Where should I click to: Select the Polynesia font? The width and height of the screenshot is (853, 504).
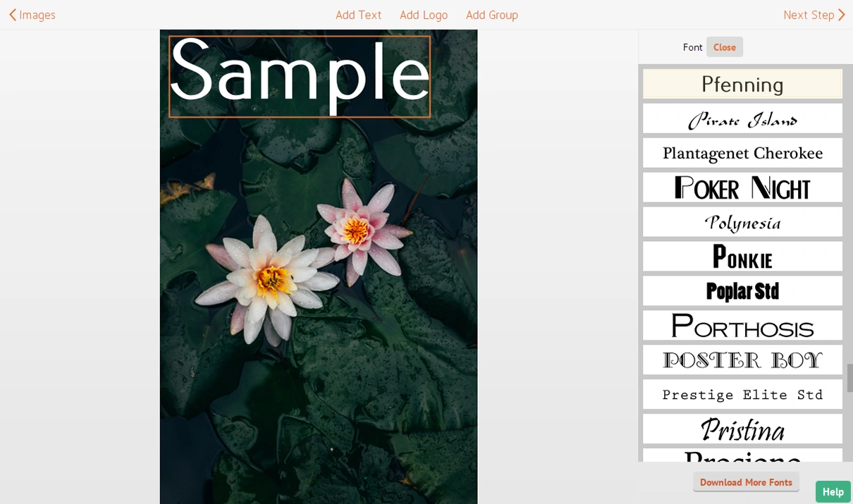coord(742,222)
